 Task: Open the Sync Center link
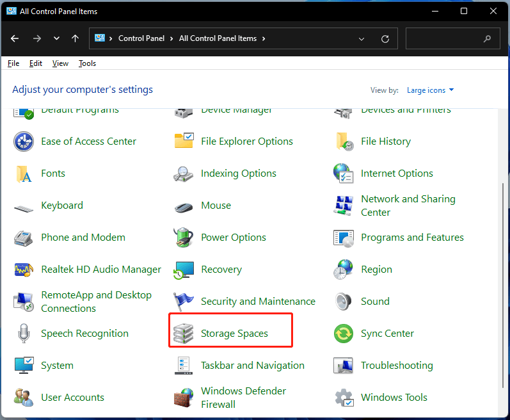pos(387,334)
